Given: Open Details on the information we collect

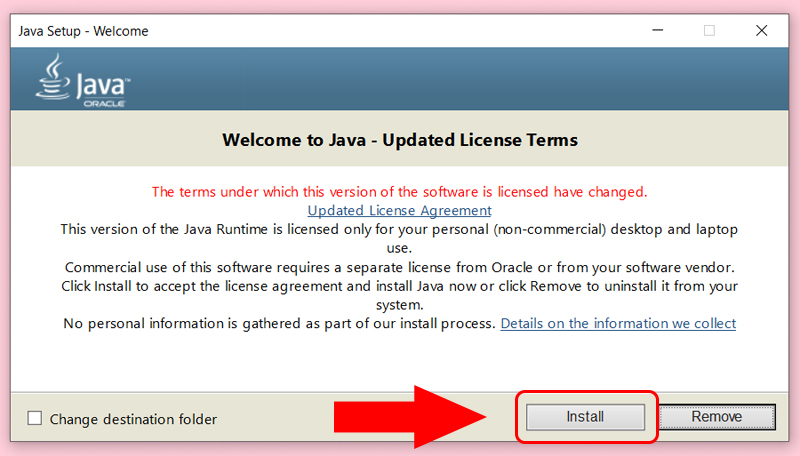Looking at the screenshot, I should 618,323.
